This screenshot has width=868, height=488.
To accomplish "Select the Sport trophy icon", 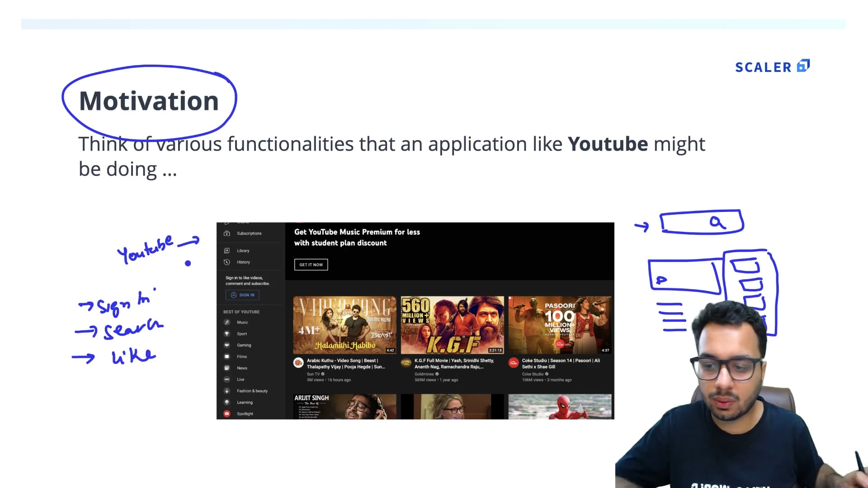I will pyautogui.click(x=227, y=334).
